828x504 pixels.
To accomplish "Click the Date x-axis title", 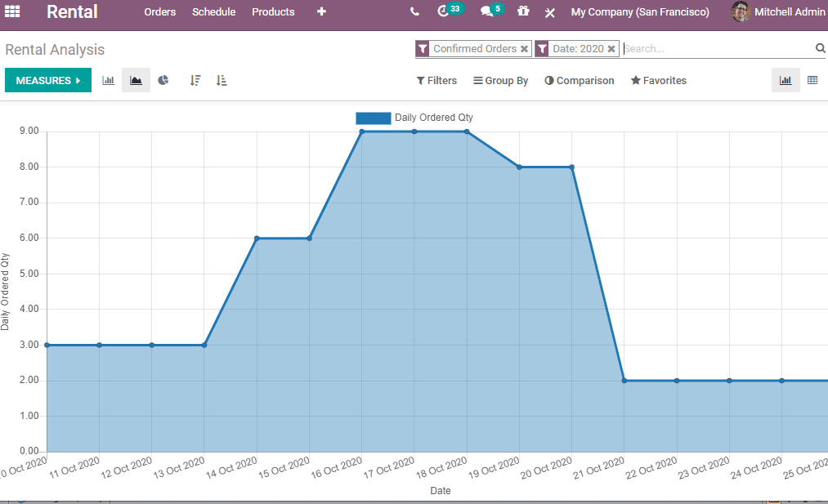I will (x=441, y=491).
